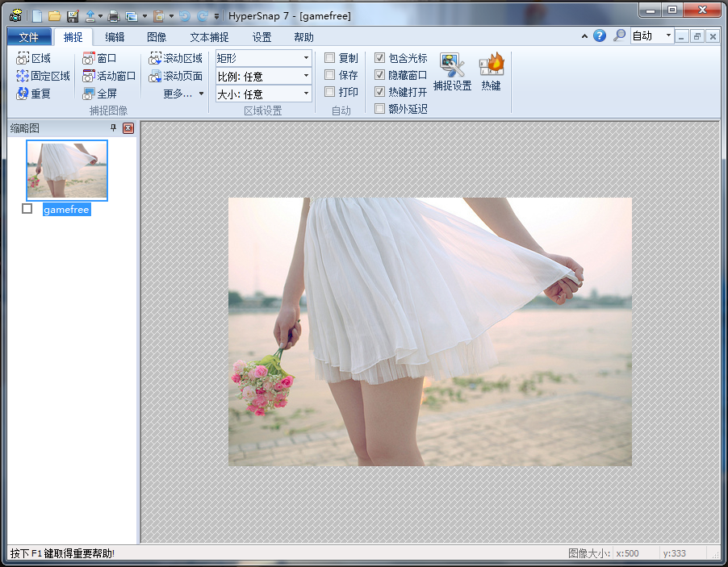Open the 自动 zoom dropdown
728x567 pixels.
point(651,36)
